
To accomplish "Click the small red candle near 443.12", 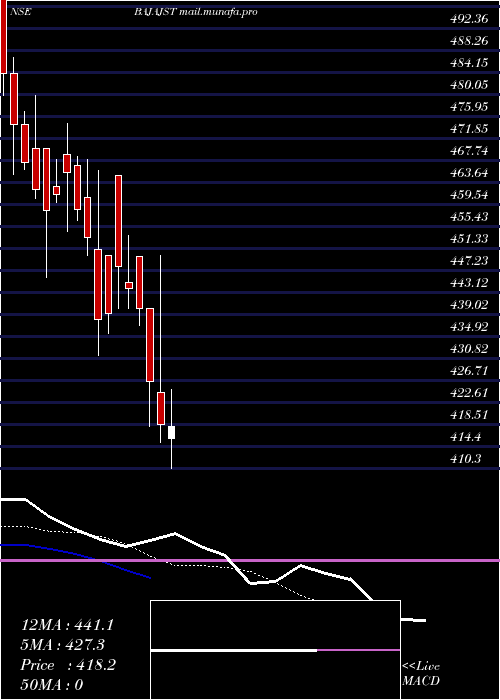I will coord(129,285).
